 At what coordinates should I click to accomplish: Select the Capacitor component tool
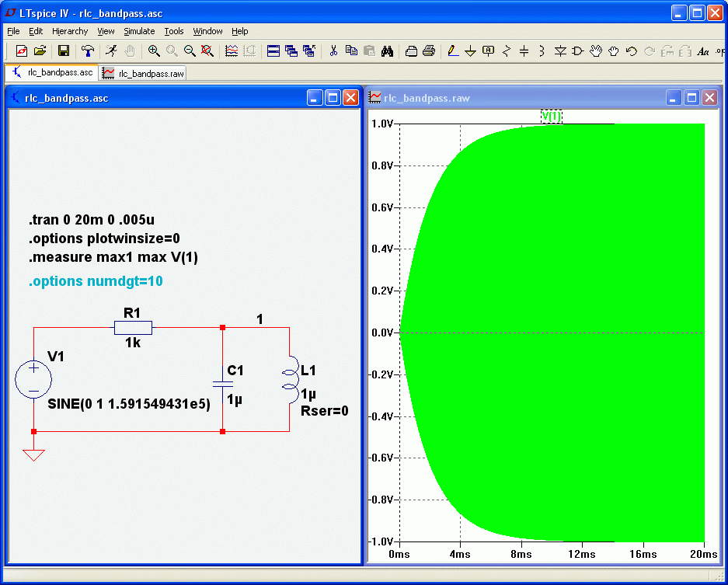pyautogui.click(x=524, y=50)
